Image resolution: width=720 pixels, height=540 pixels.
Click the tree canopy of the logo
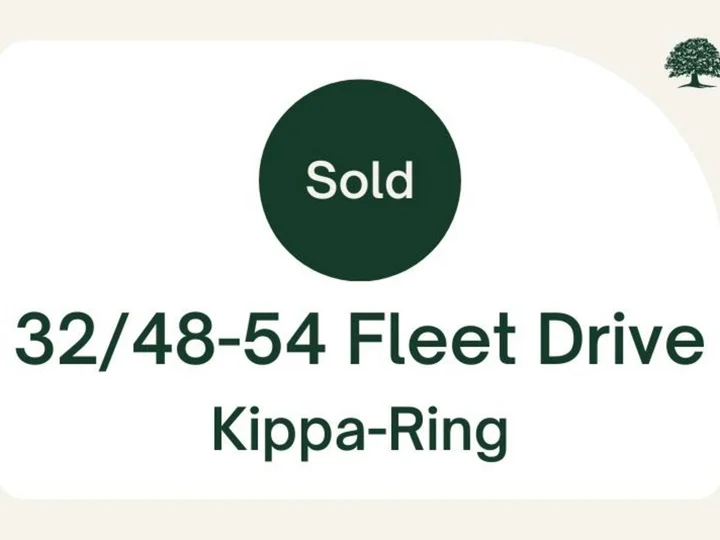pos(692,55)
